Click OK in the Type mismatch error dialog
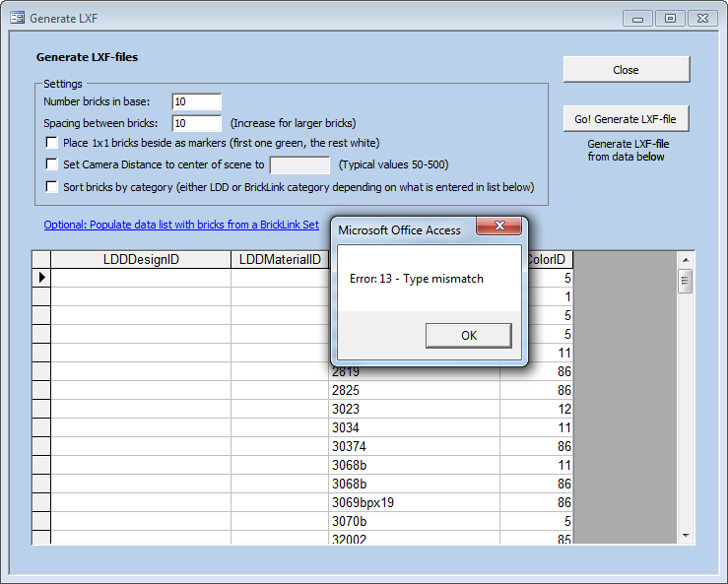This screenshot has width=728, height=584. (x=468, y=336)
